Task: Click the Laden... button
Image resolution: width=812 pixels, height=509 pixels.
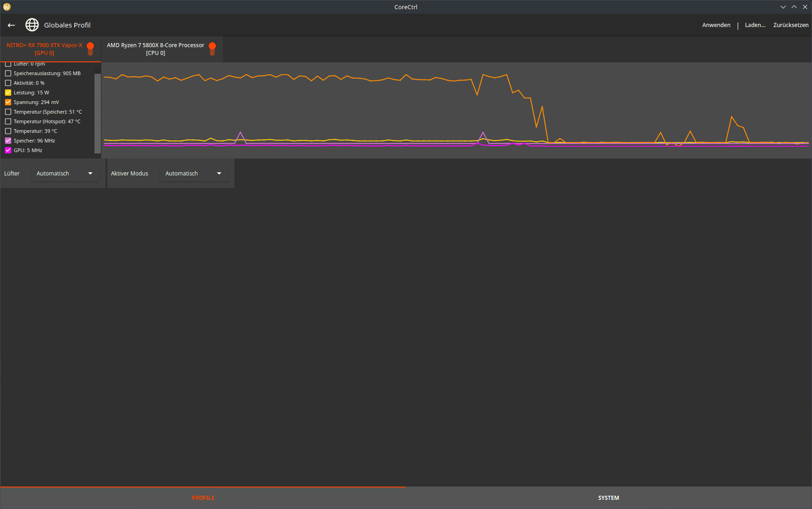Action: (755, 25)
